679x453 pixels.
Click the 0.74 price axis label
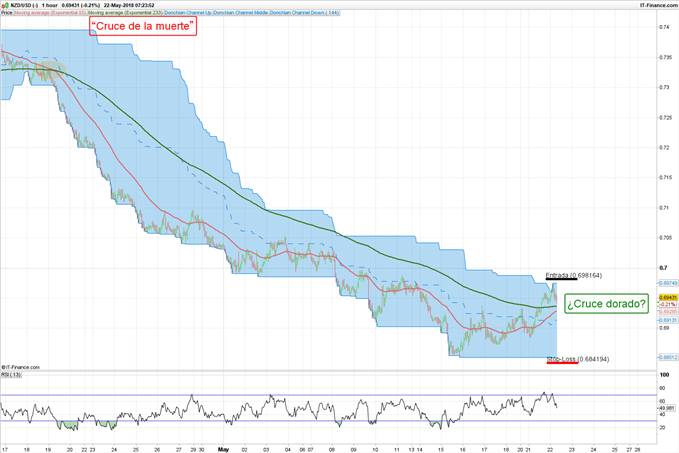664,27
